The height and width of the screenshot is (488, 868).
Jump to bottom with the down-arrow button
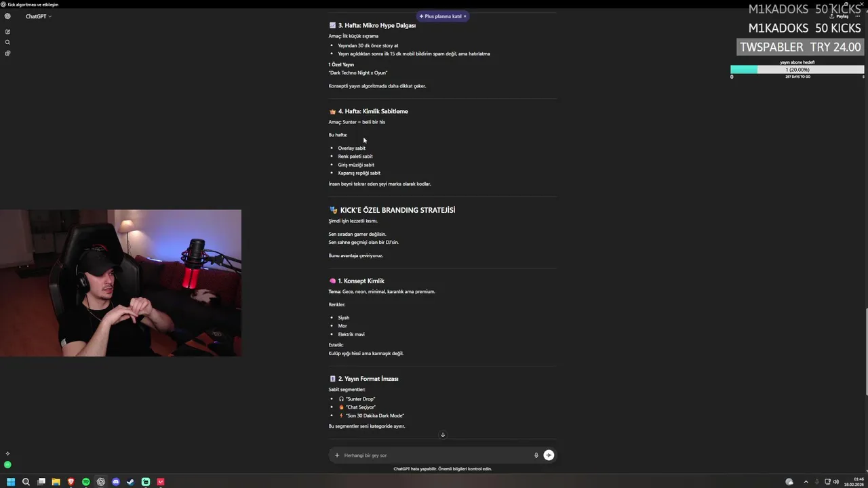point(443,435)
